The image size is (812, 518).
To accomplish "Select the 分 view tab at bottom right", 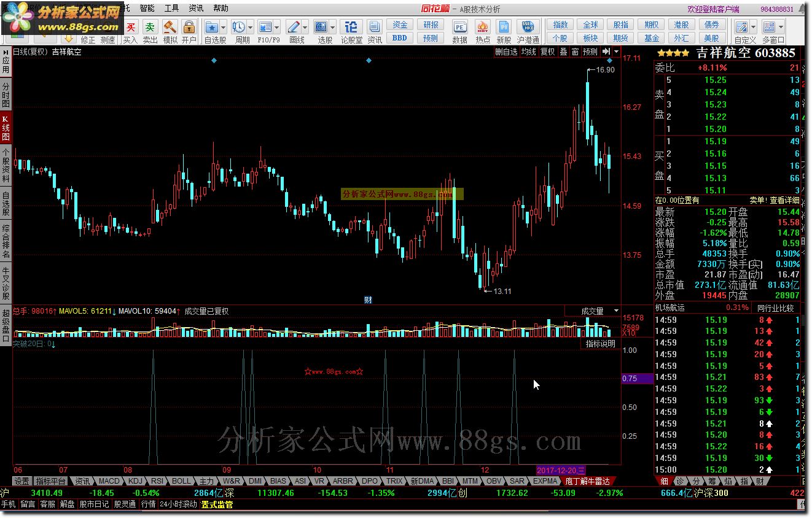I will [x=696, y=481].
